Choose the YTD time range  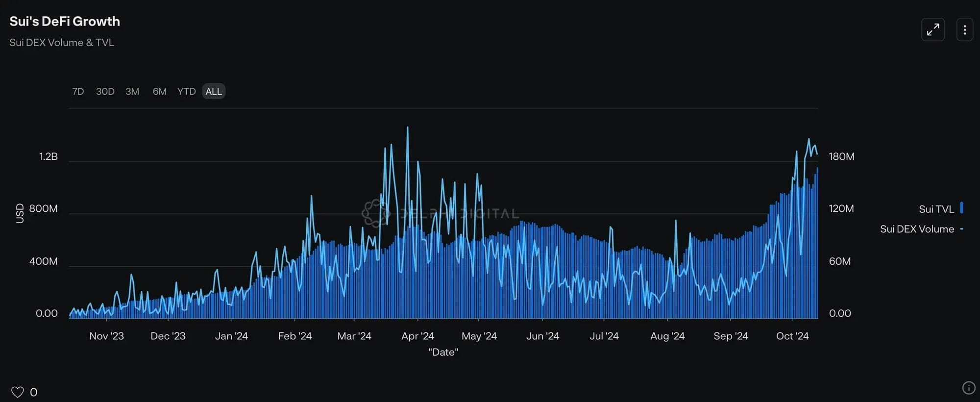click(x=187, y=91)
